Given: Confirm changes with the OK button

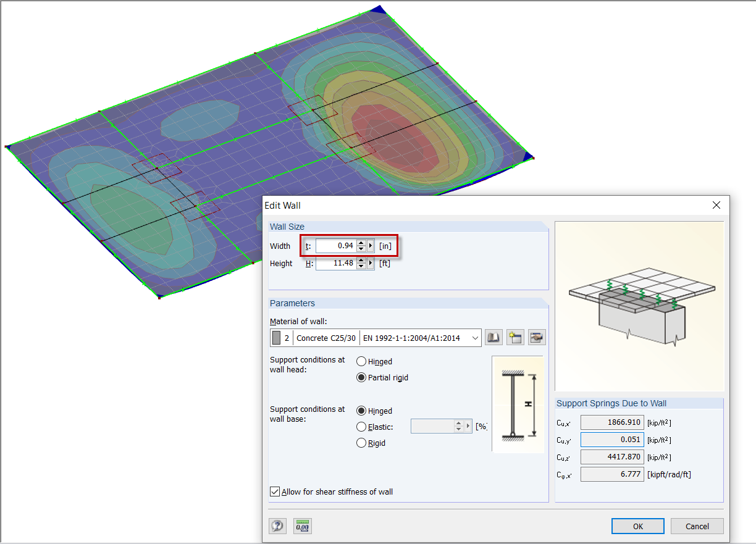Looking at the screenshot, I should point(637,525).
